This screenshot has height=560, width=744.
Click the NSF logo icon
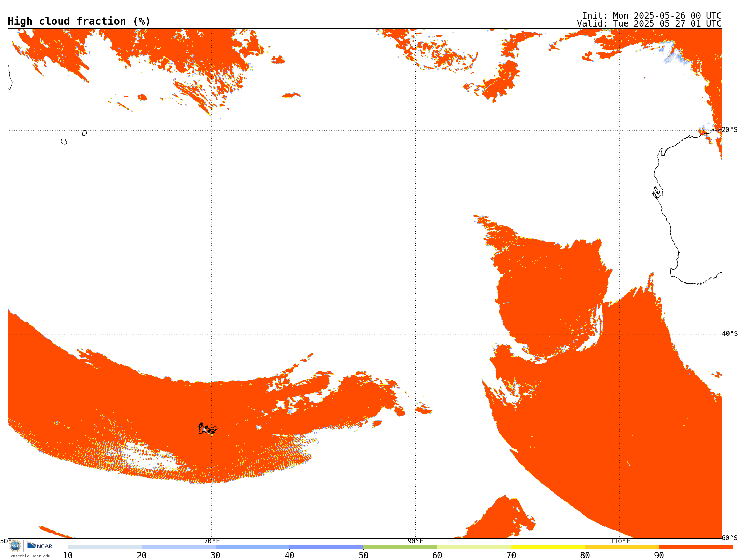[15, 546]
